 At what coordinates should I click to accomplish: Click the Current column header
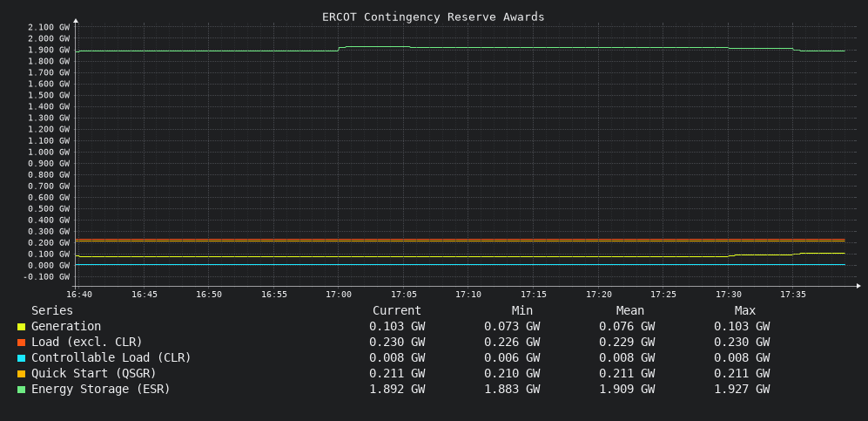(x=397, y=311)
